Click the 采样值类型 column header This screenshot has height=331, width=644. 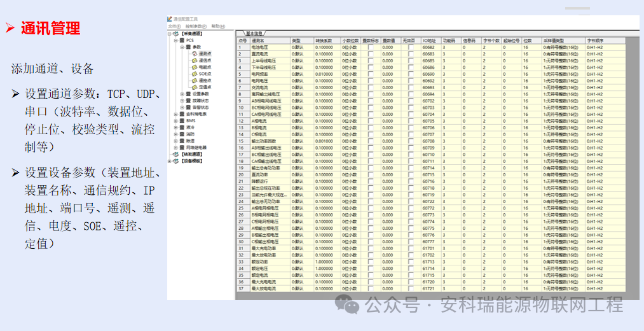[564, 41]
